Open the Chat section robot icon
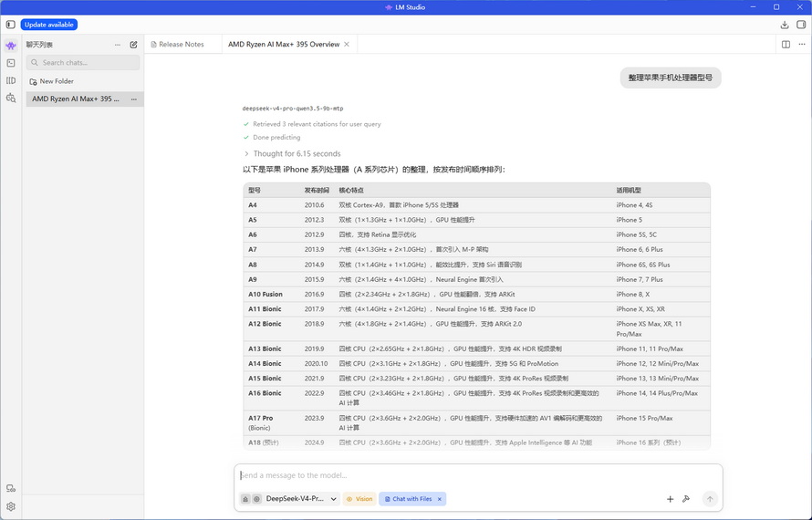 [x=11, y=46]
